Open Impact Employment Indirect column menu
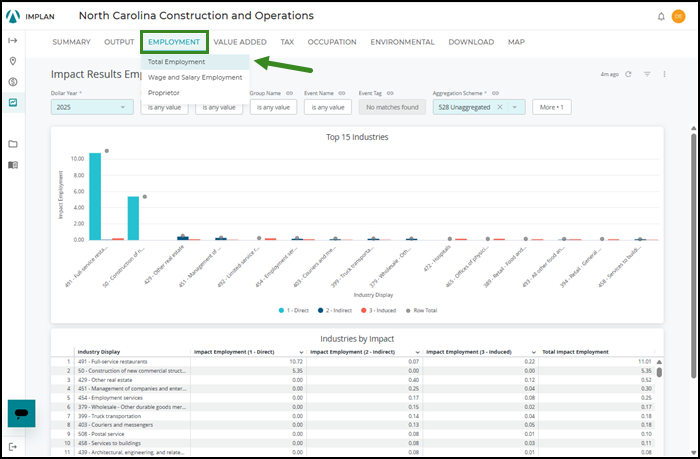This screenshot has height=459, width=700. pyautogui.click(x=417, y=352)
